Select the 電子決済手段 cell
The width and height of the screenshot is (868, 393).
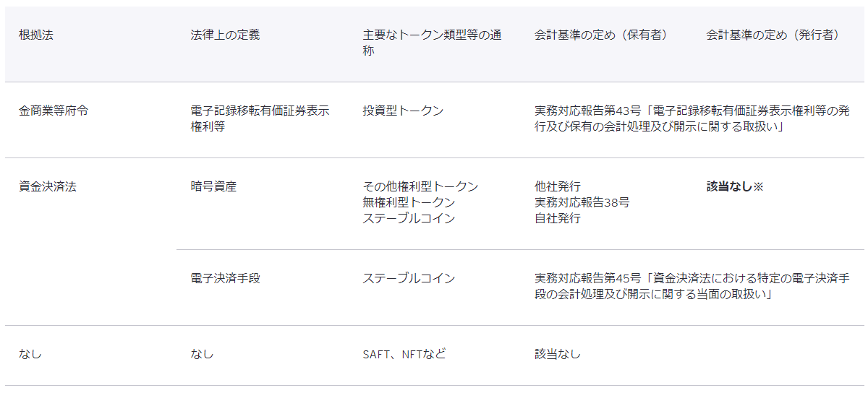click(225, 279)
